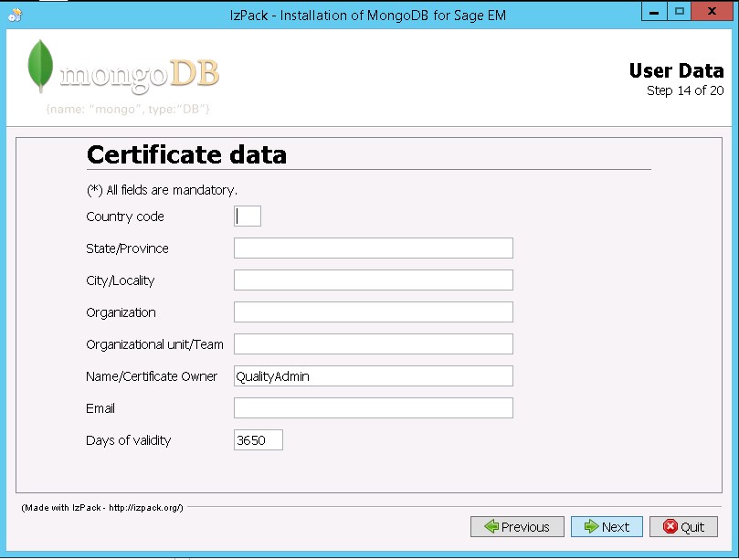The width and height of the screenshot is (739, 560).
Task: Click into the Organization field
Action: 374,312
